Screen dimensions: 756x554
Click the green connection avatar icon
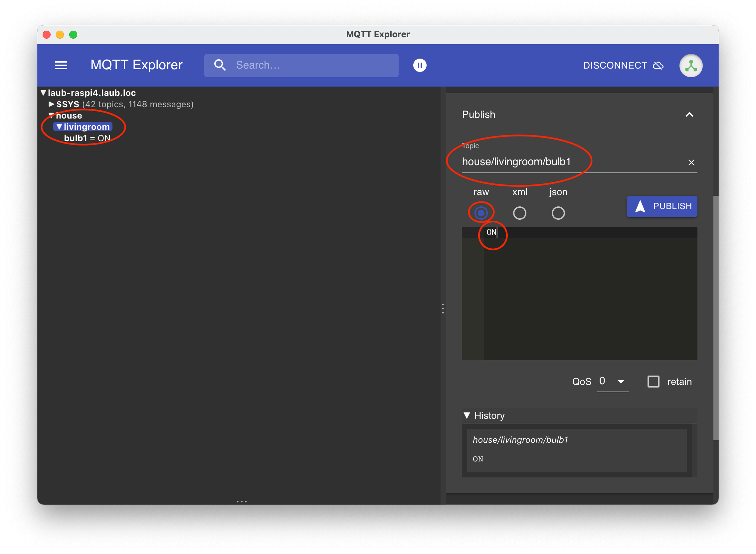click(x=691, y=66)
